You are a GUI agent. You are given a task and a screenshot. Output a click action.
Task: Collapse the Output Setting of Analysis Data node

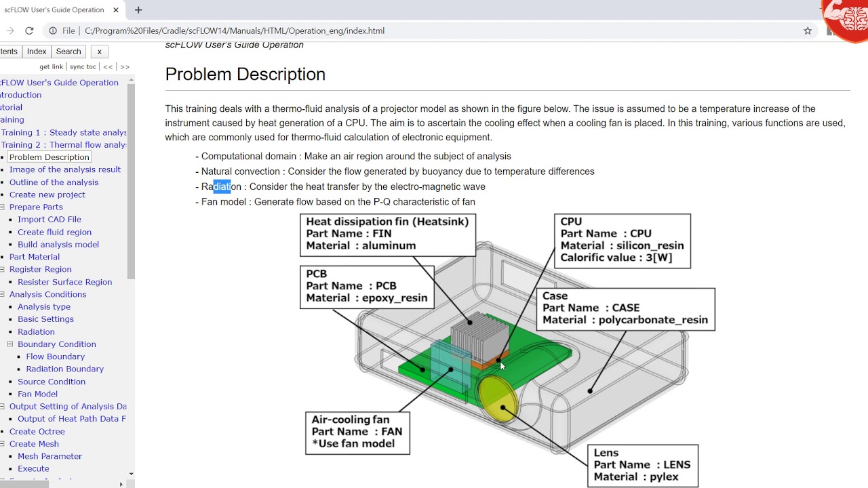click(3, 407)
